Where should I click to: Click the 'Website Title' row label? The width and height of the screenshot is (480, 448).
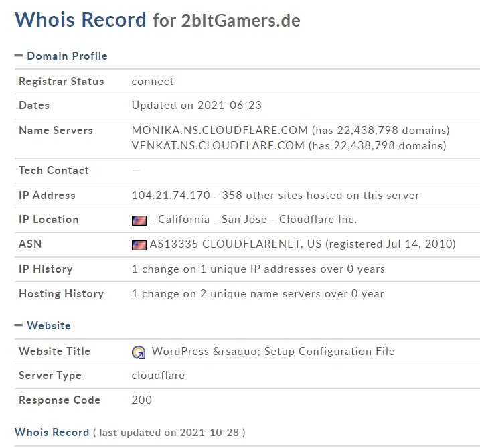[54, 351]
